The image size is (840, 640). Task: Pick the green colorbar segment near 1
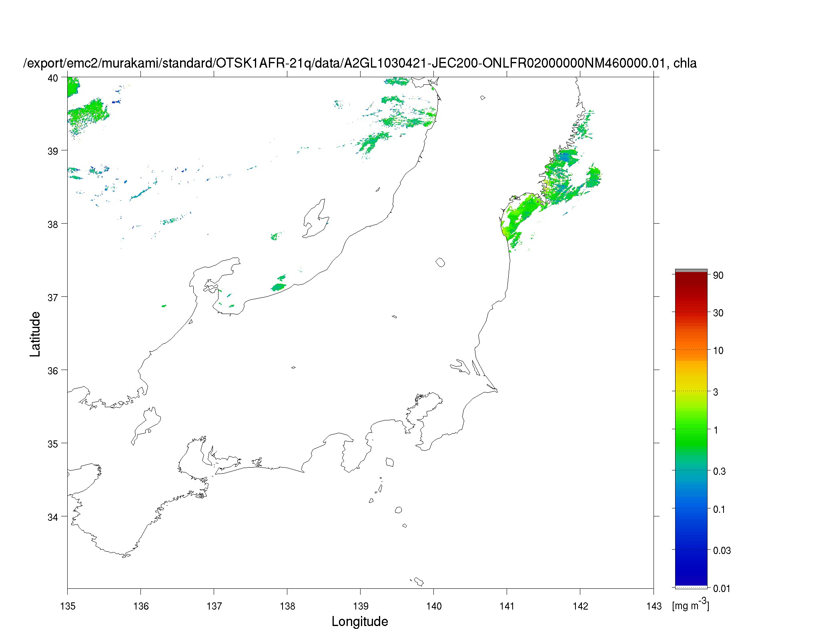coord(691,429)
